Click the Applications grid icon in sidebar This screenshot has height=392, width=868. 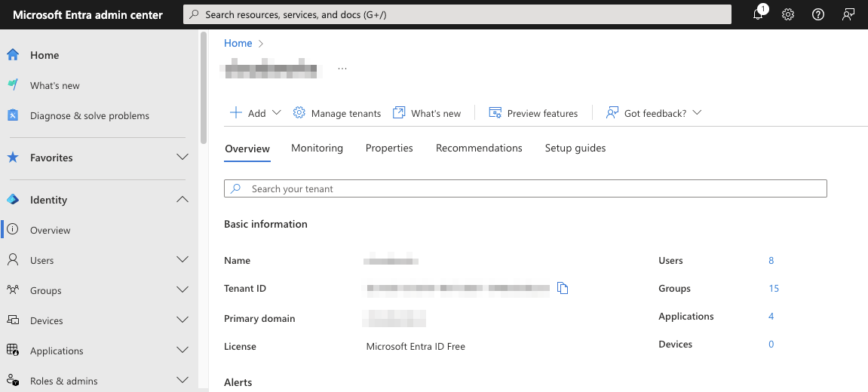pos(13,350)
